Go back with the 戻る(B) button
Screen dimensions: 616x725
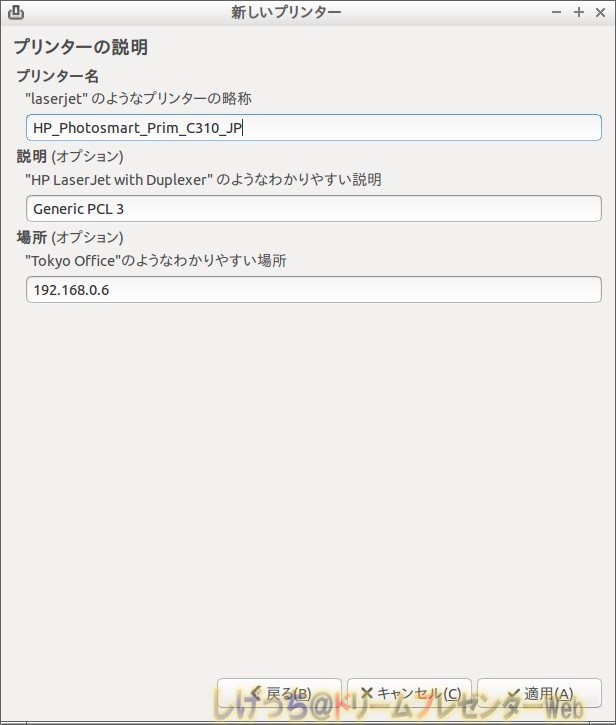(279, 693)
